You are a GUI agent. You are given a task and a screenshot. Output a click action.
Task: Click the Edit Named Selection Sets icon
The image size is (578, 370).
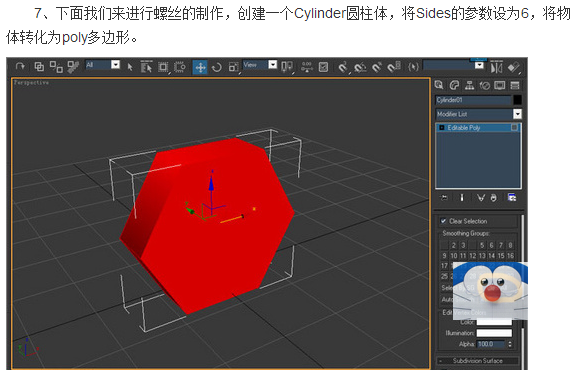pos(413,67)
